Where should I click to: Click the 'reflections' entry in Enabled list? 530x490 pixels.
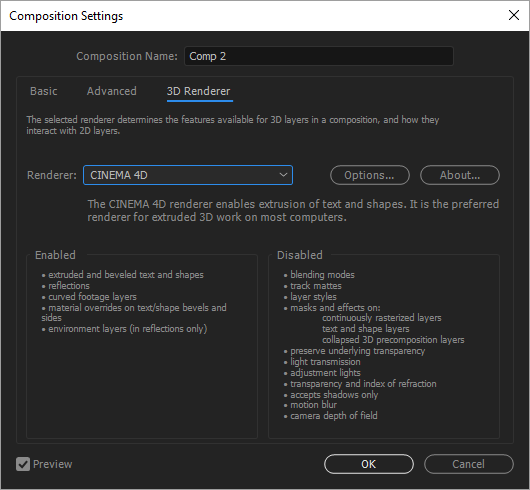tap(69, 286)
